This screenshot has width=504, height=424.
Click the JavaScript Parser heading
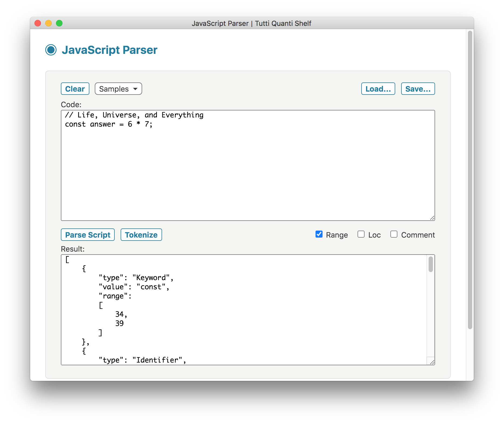[110, 50]
